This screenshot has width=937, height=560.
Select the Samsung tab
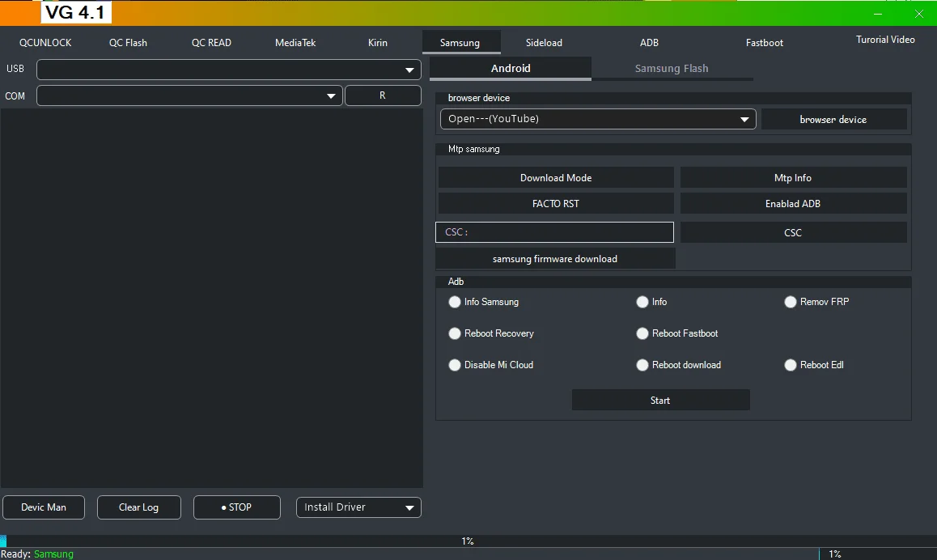pos(460,42)
